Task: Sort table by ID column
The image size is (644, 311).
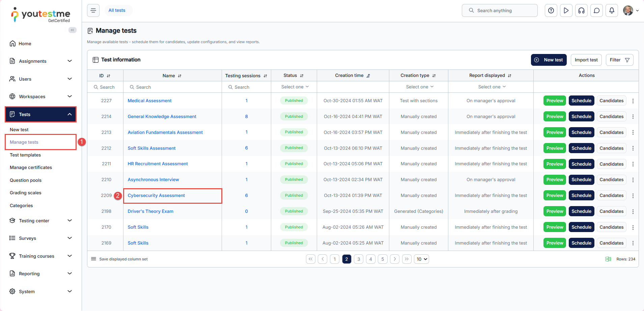Action: tap(108, 76)
